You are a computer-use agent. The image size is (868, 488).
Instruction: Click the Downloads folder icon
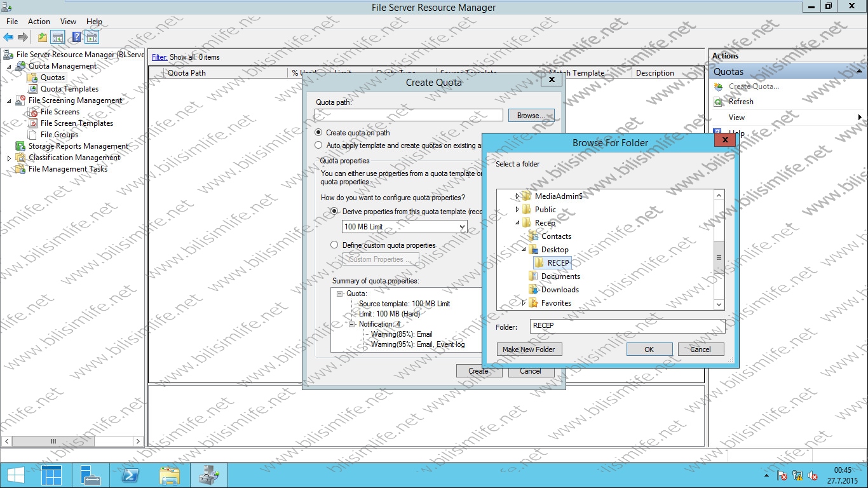point(533,290)
